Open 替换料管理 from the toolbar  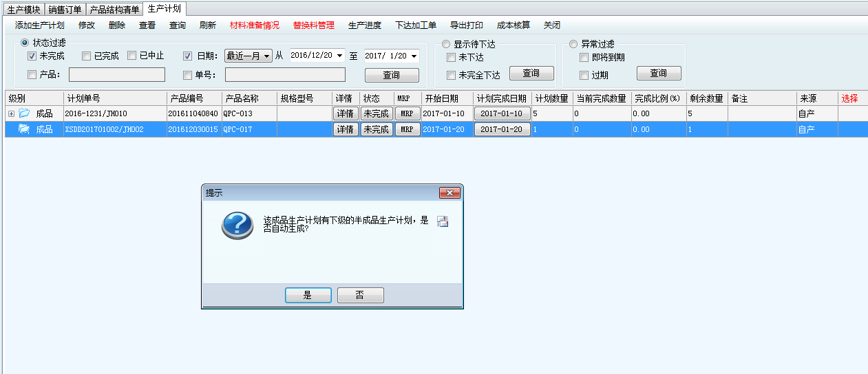(314, 25)
